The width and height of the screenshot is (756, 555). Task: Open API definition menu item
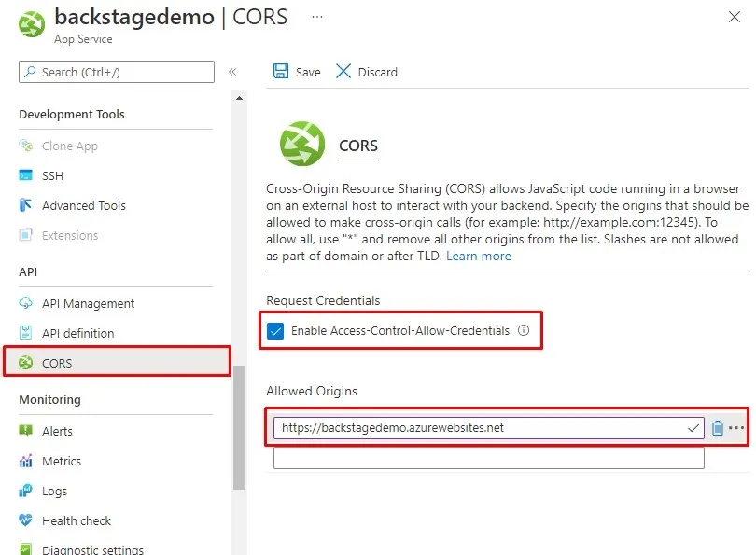click(78, 333)
